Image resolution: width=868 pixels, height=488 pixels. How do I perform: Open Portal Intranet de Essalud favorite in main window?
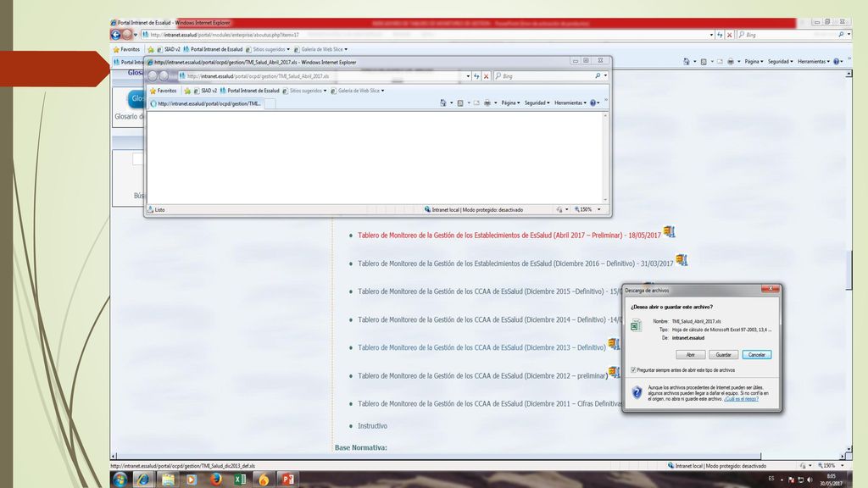tap(213, 49)
